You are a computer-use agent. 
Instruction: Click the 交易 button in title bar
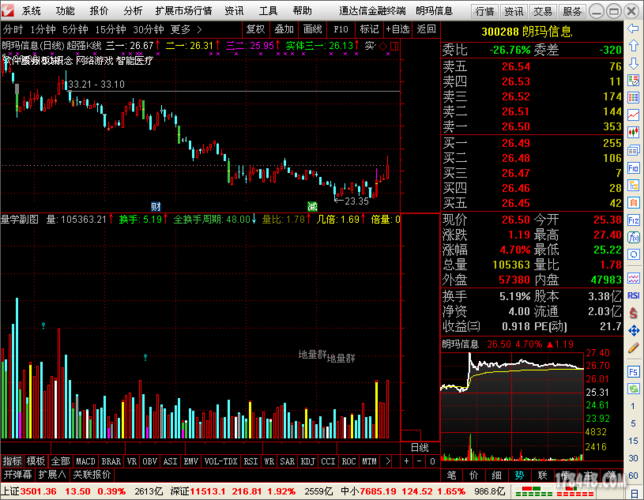[543, 12]
